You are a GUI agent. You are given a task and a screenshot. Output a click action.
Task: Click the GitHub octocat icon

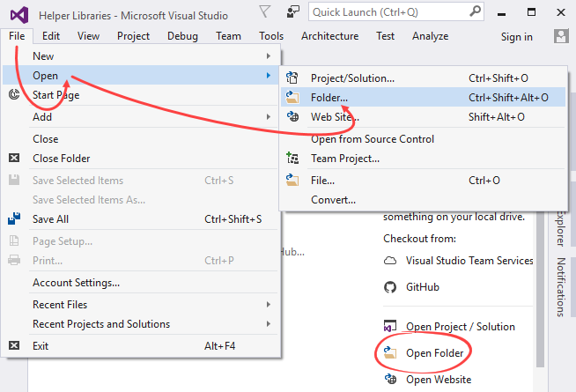[x=390, y=287]
